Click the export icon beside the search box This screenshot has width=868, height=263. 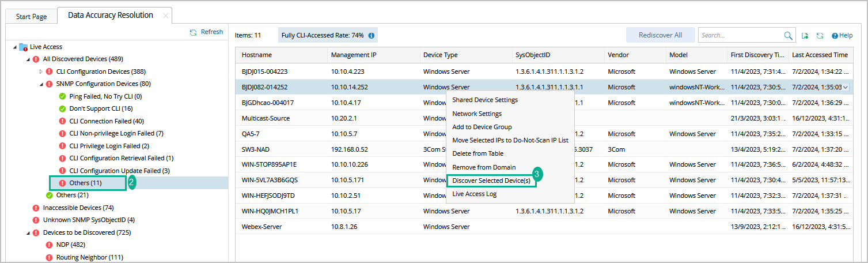point(805,36)
